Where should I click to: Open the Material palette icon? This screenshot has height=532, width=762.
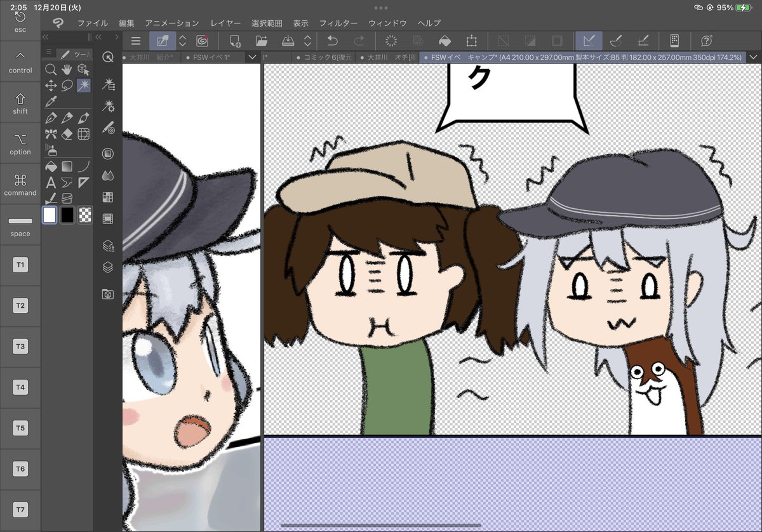click(108, 294)
